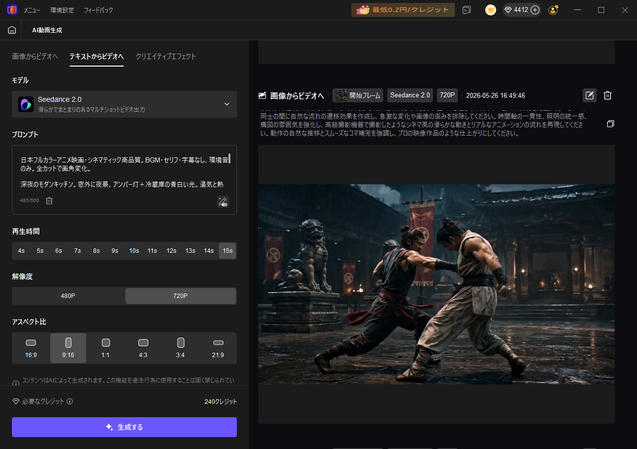Image resolution: width=637 pixels, height=449 pixels.
Task: Select the 3:4 aspect ratio
Action: coord(180,348)
